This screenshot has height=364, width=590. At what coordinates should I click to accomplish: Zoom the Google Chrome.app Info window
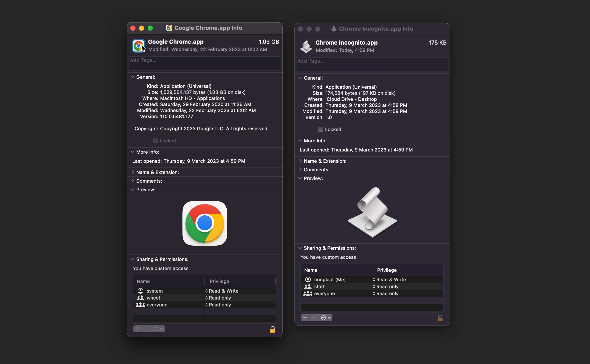[x=150, y=28]
